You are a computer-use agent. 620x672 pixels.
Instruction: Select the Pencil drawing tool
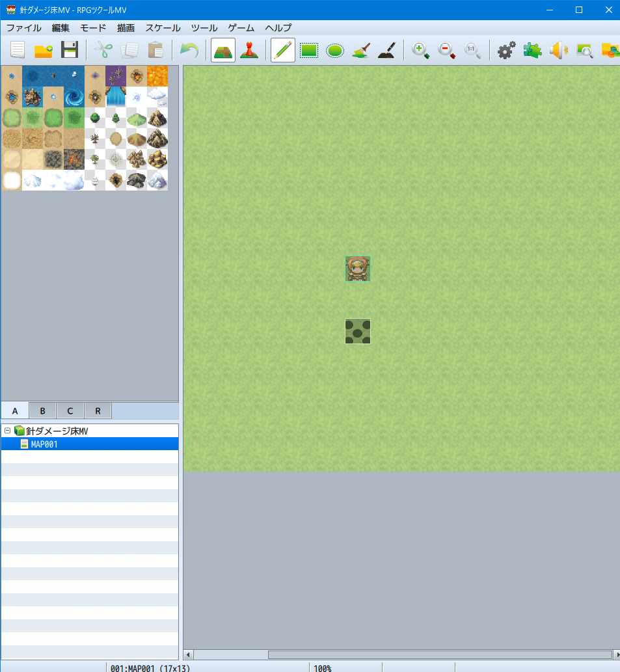[x=283, y=50]
